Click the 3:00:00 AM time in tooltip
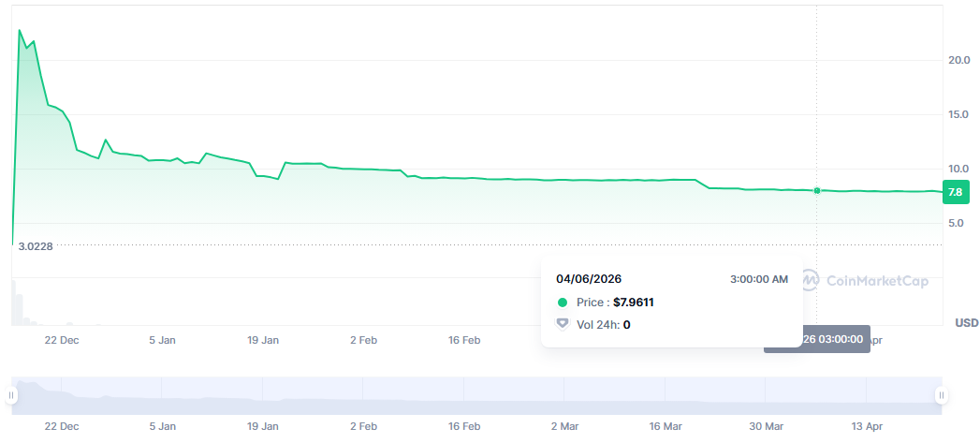 pyautogui.click(x=759, y=279)
